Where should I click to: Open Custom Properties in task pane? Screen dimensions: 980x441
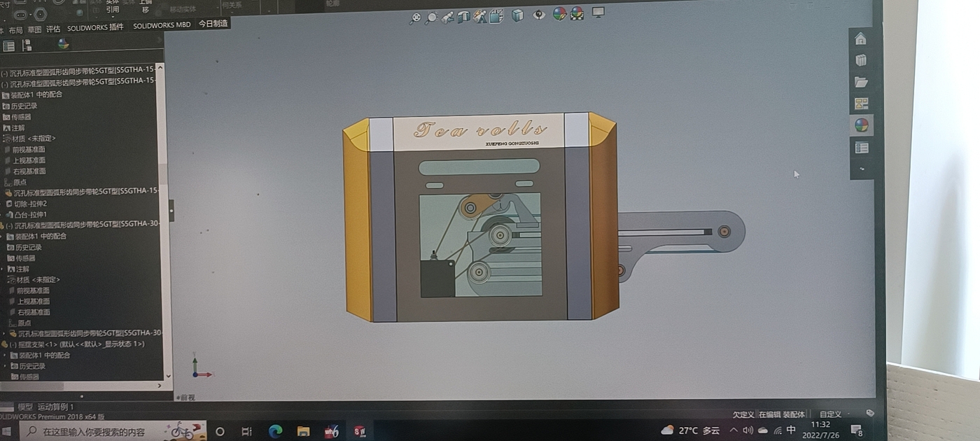pos(862,148)
